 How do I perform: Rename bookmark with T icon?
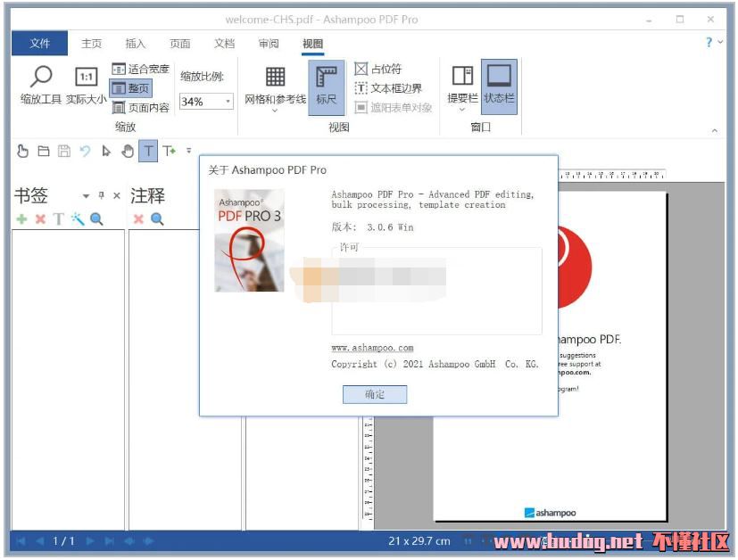pos(58,218)
